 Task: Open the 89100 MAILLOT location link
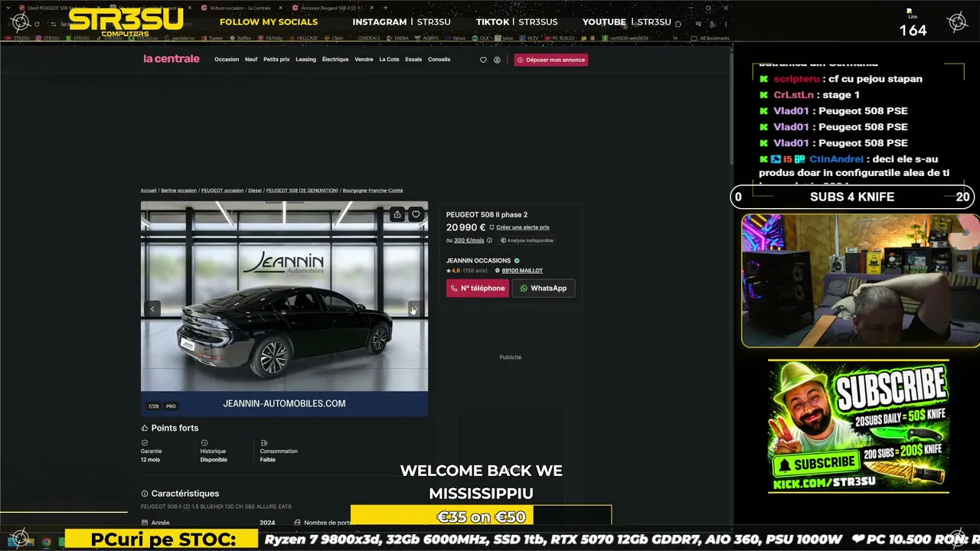522,270
